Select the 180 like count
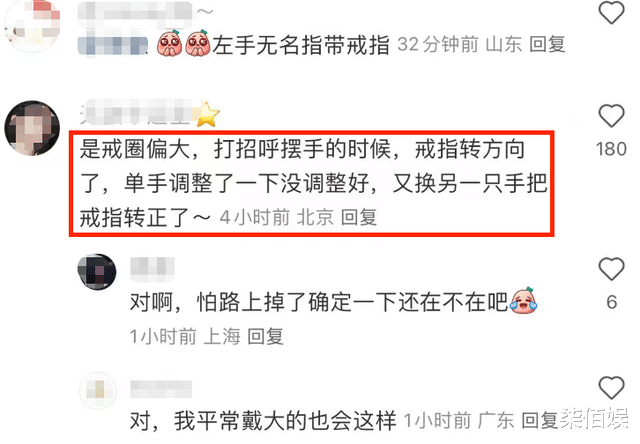The image size is (640, 444). pos(611,149)
